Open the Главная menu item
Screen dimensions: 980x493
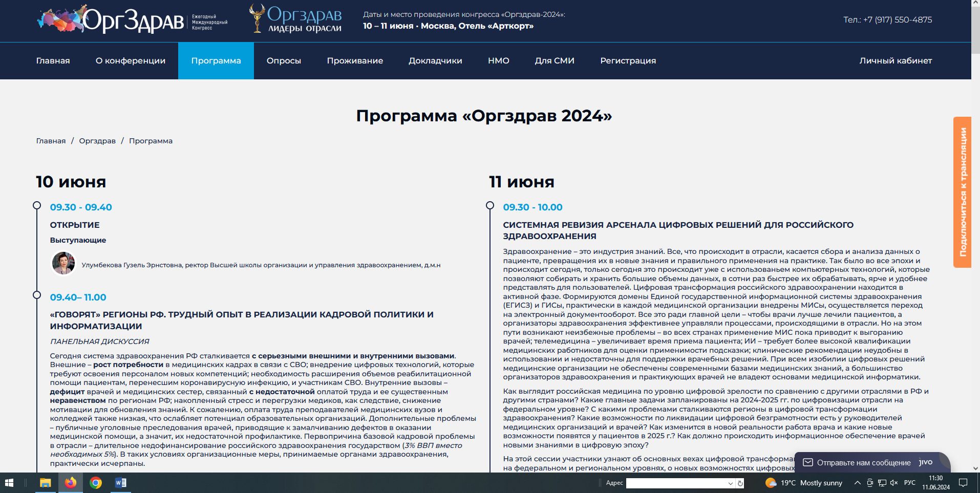pos(53,61)
